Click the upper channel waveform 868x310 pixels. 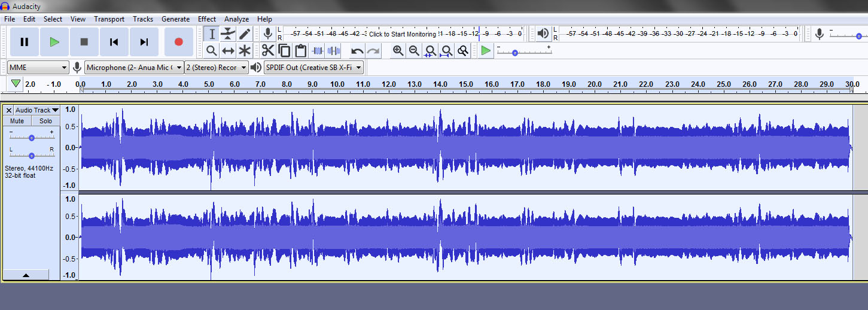465,147
